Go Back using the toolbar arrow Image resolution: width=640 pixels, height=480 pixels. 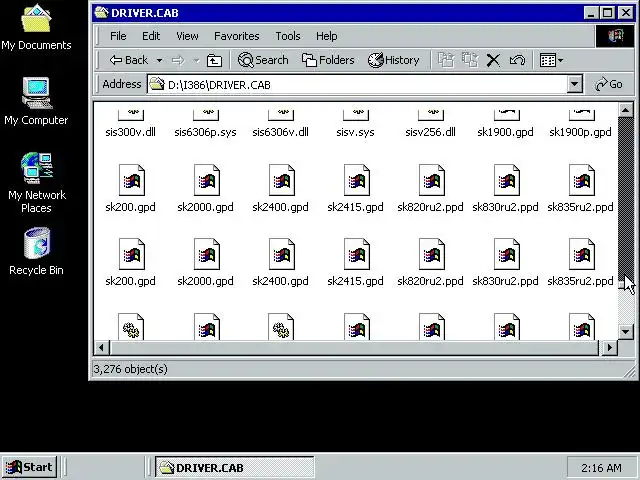pyautogui.click(x=128, y=60)
